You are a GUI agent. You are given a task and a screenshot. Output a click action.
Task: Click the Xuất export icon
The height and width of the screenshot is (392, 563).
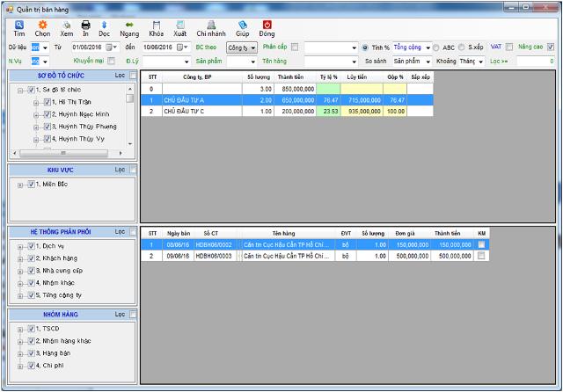[179, 25]
